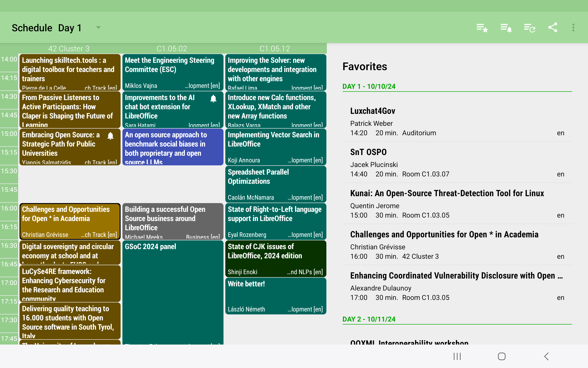Open Improving the Solver session

pos(276,72)
